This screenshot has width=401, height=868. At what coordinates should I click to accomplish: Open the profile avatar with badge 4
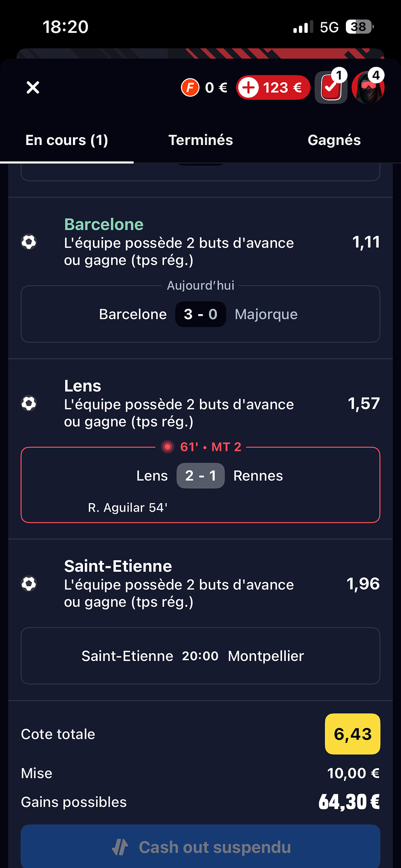[x=368, y=87]
